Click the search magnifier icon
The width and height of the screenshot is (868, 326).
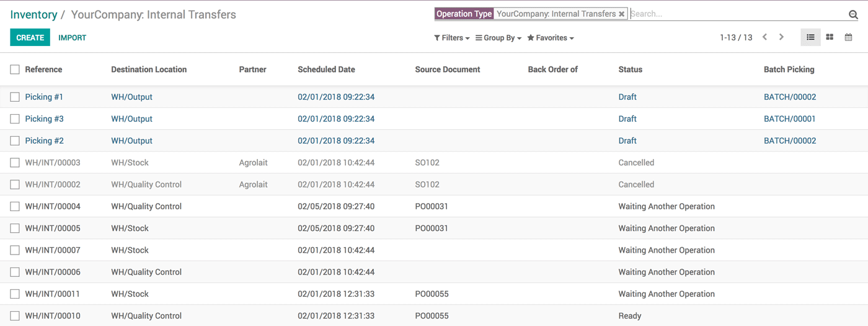coord(853,14)
